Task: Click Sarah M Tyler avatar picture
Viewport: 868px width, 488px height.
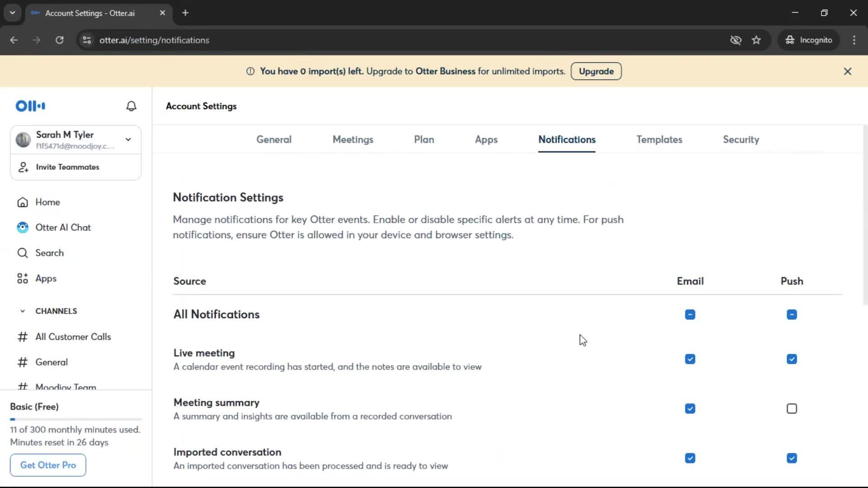Action: click(x=23, y=140)
